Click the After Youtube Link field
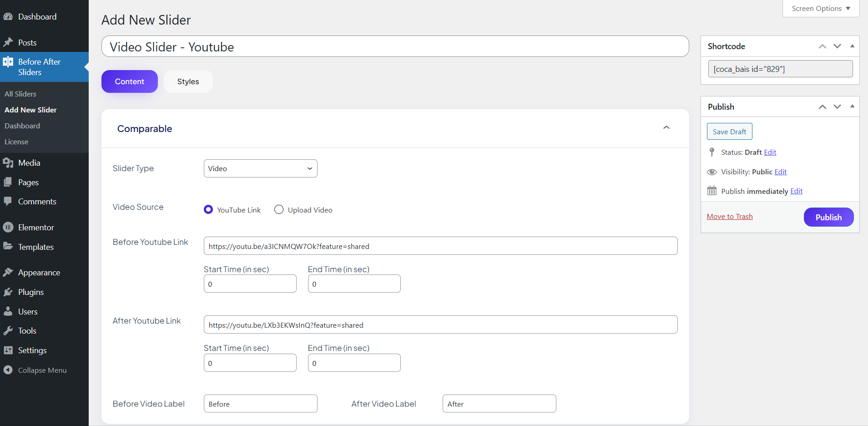The width and height of the screenshot is (868, 426). [x=440, y=325]
